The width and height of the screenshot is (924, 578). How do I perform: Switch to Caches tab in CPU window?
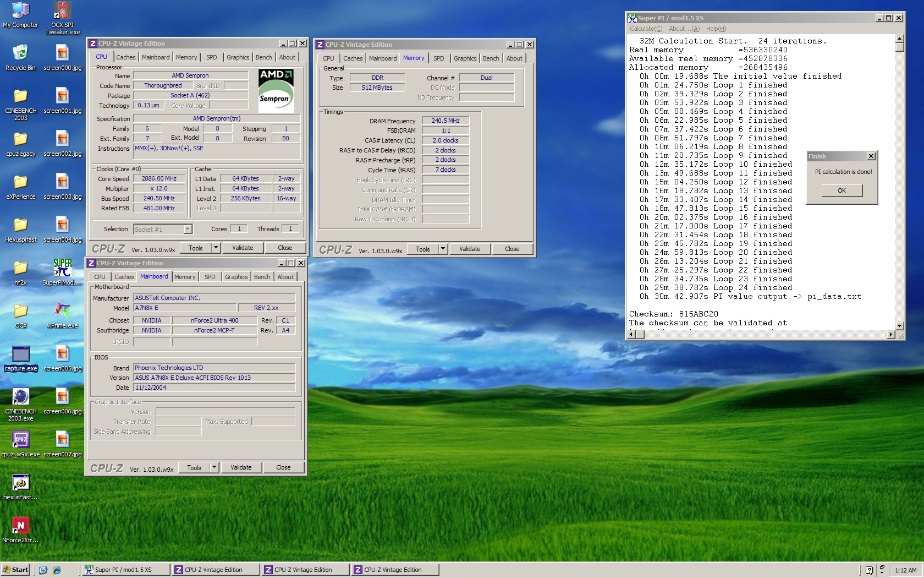[125, 57]
